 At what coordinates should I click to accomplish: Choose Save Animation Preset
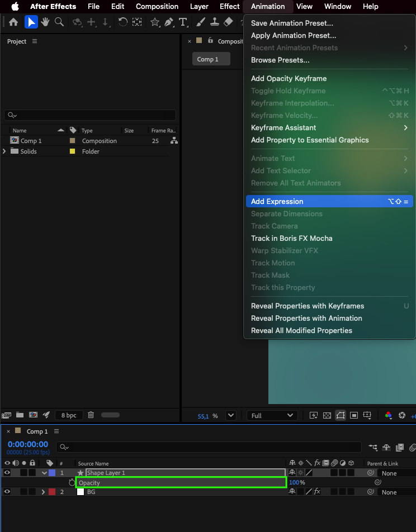pos(329,23)
